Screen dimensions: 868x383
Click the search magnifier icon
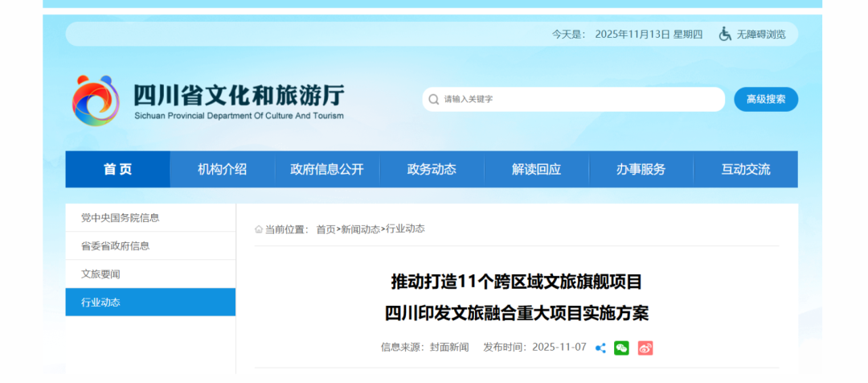point(435,100)
